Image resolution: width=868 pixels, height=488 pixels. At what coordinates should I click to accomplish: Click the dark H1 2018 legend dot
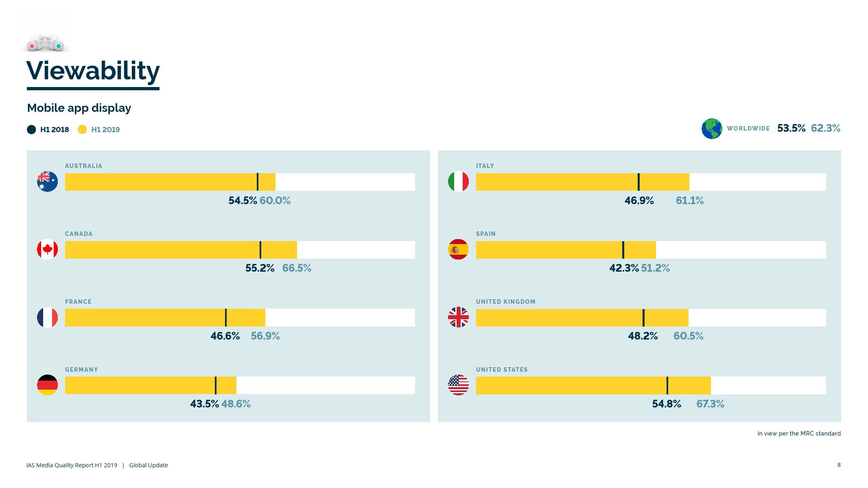coord(31,129)
